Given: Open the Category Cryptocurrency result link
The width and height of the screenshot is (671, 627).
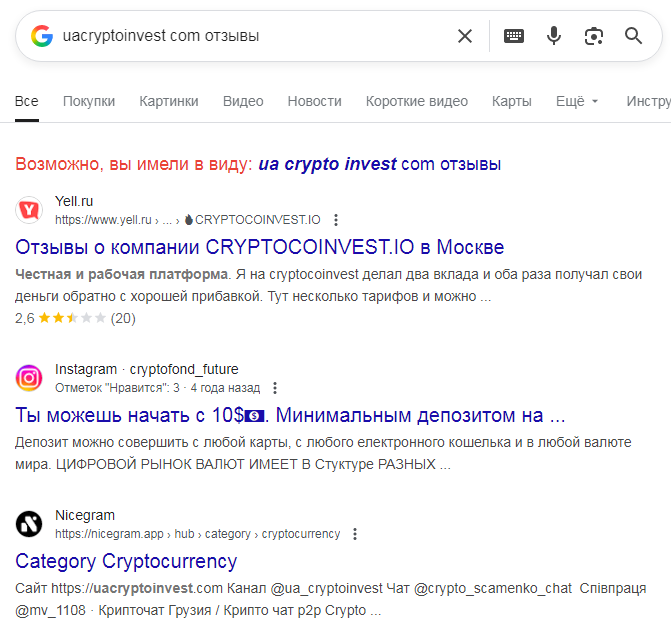Looking at the screenshot, I should pos(126,561).
